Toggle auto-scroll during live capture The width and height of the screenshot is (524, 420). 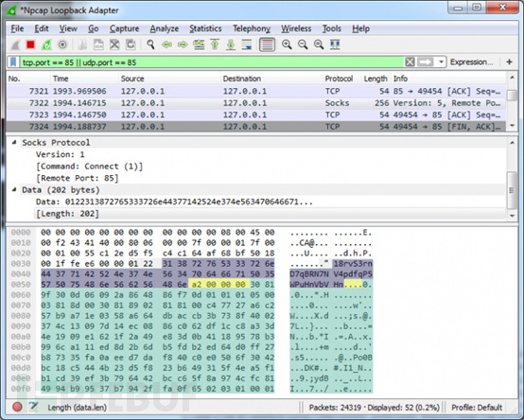[x=247, y=44]
